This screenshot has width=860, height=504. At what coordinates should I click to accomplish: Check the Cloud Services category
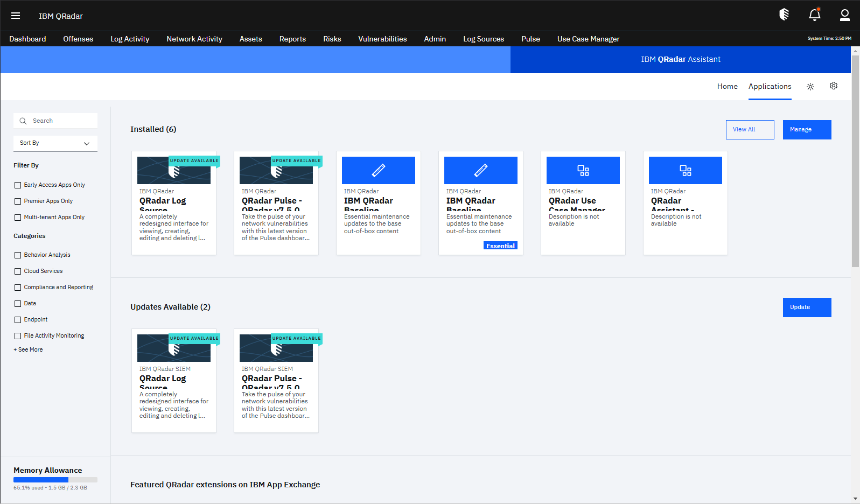pyautogui.click(x=18, y=271)
